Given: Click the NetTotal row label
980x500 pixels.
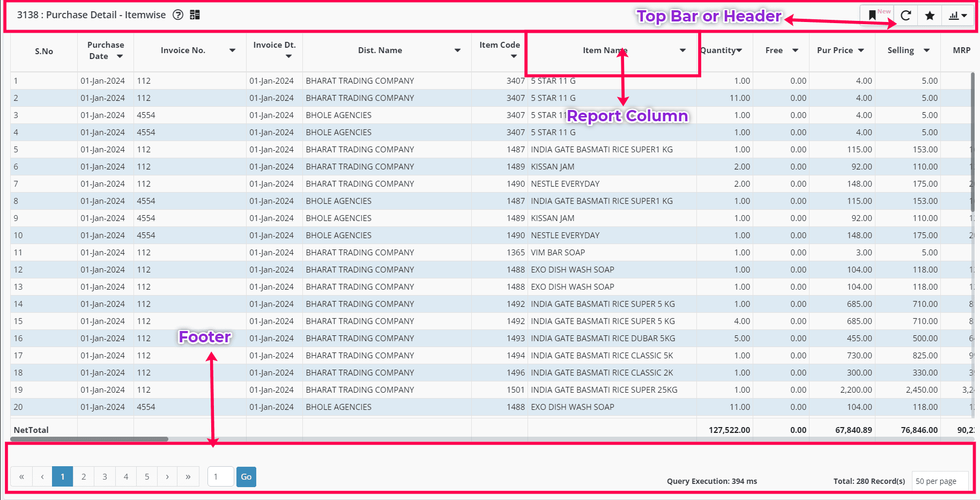Looking at the screenshot, I should tap(31, 430).
